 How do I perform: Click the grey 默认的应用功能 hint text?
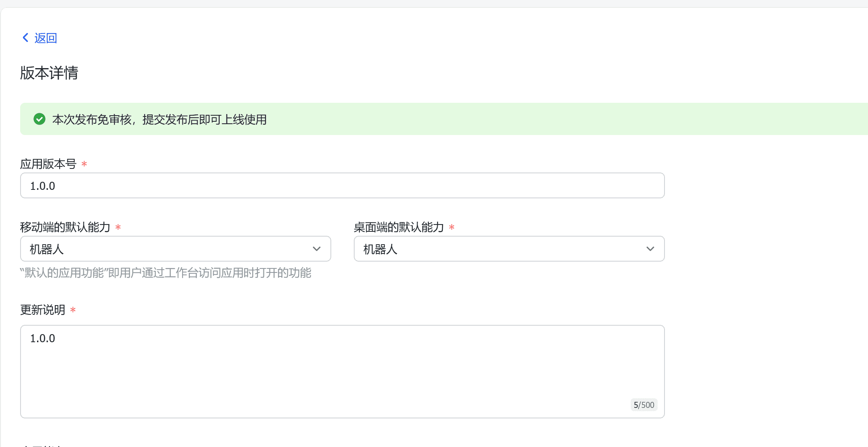pos(166,273)
